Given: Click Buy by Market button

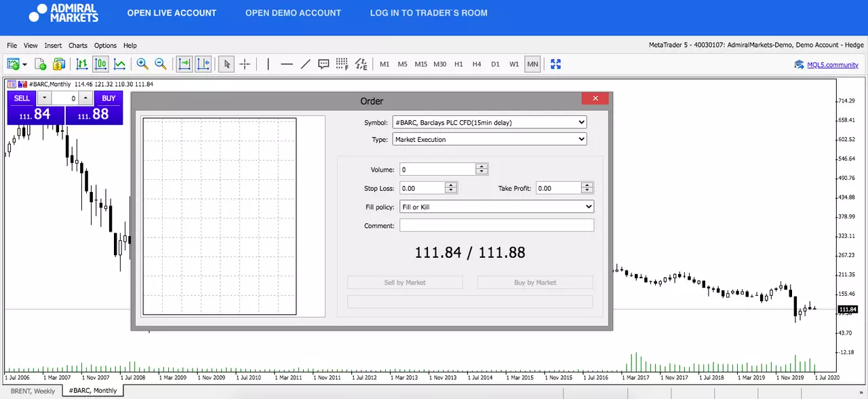Looking at the screenshot, I should coord(535,282).
